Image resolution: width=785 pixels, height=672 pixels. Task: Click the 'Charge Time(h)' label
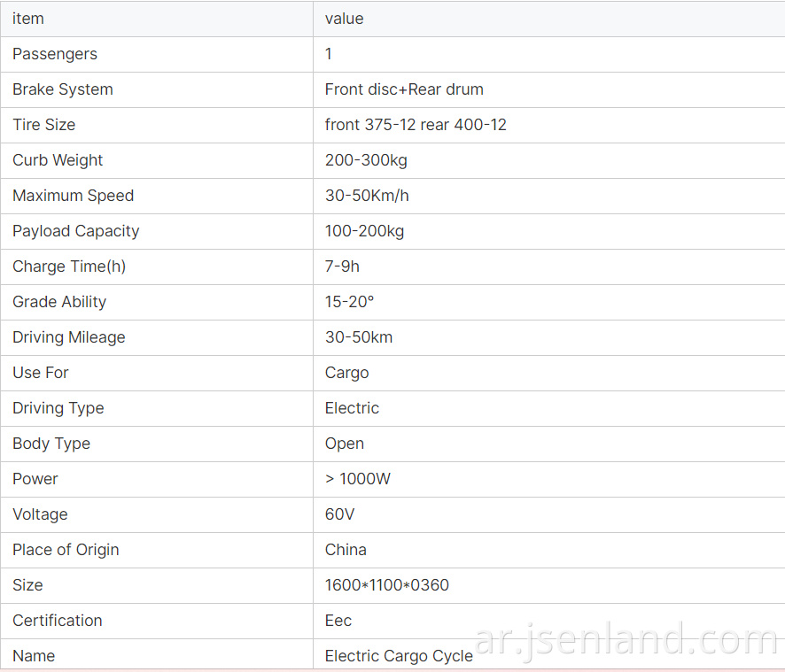pos(68,266)
